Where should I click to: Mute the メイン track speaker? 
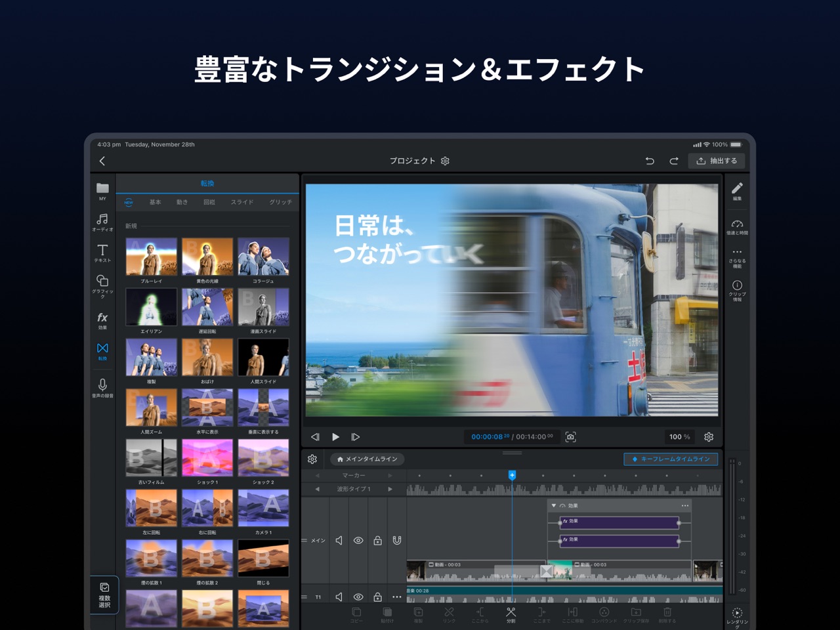click(339, 540)
